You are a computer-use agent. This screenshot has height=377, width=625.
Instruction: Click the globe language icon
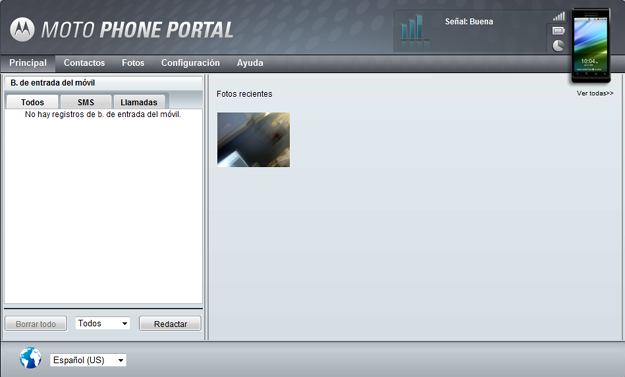pyautogui.click(x=30, y=357)
